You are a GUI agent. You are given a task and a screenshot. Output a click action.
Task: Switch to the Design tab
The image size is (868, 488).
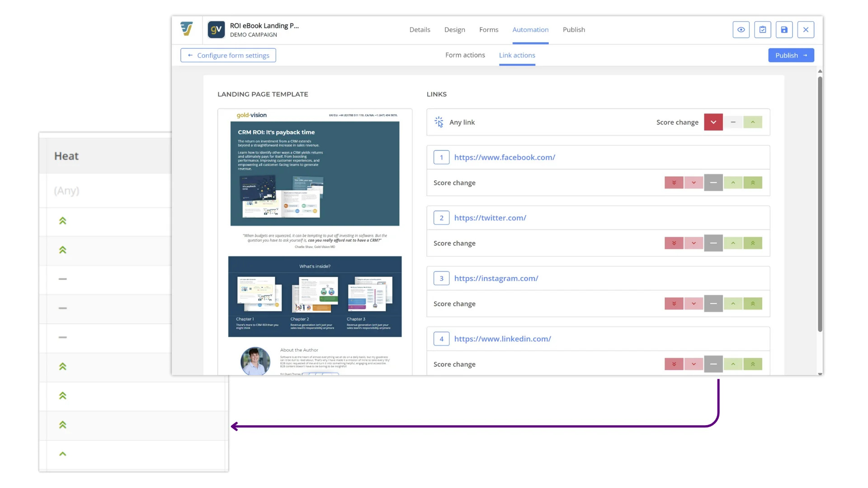click(454, 30)
